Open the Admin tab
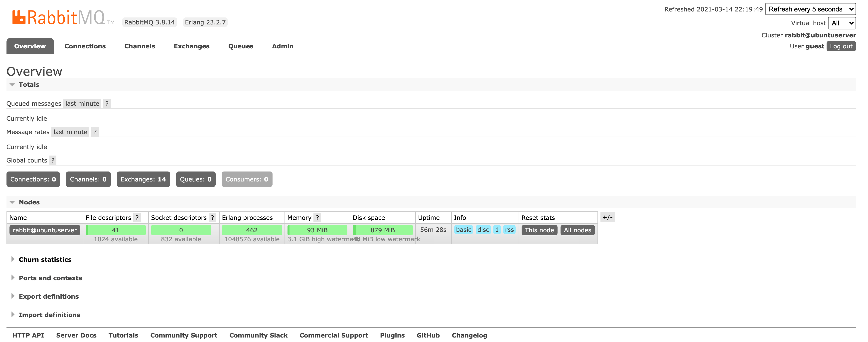868x342 pixels. (282, 46)
